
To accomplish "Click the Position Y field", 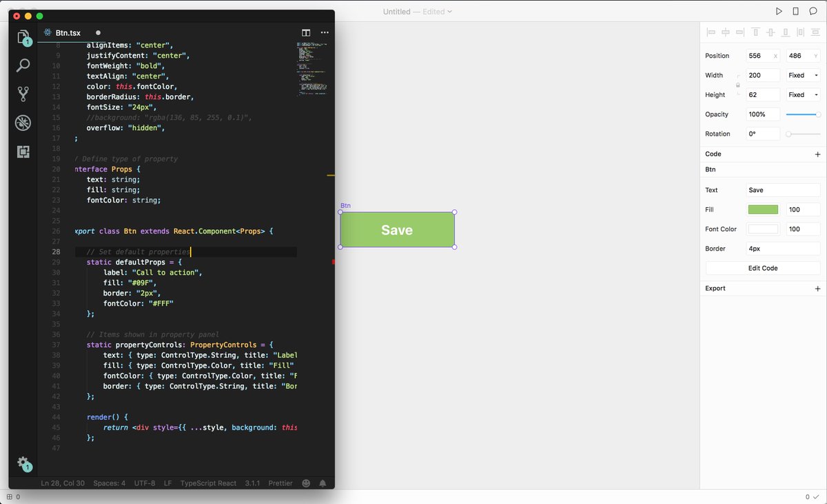I will (x=804, y=56).
